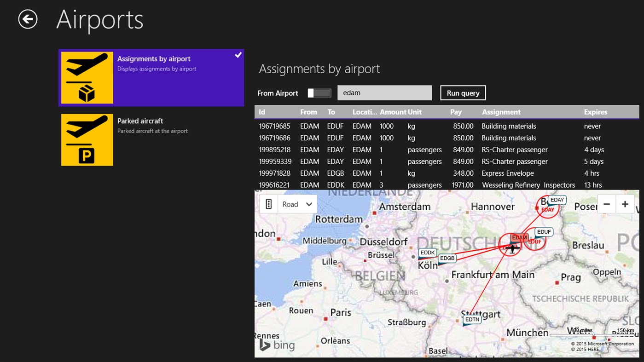Viewport: 644px width, 362px height.
Task: Click the EDAY airport pin on map
Action: click(557, 200)
